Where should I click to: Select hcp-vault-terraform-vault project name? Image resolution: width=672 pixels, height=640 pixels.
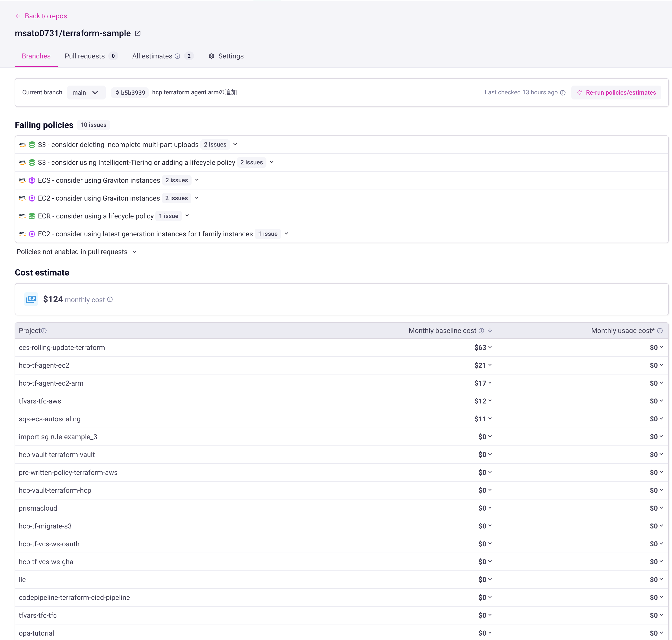(x=57, y=454)
